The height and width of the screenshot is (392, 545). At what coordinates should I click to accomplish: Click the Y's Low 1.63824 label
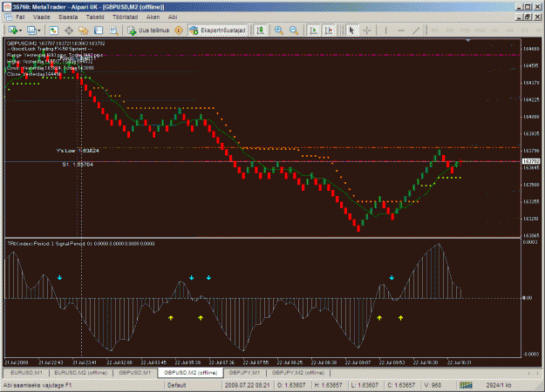point(78,151)
